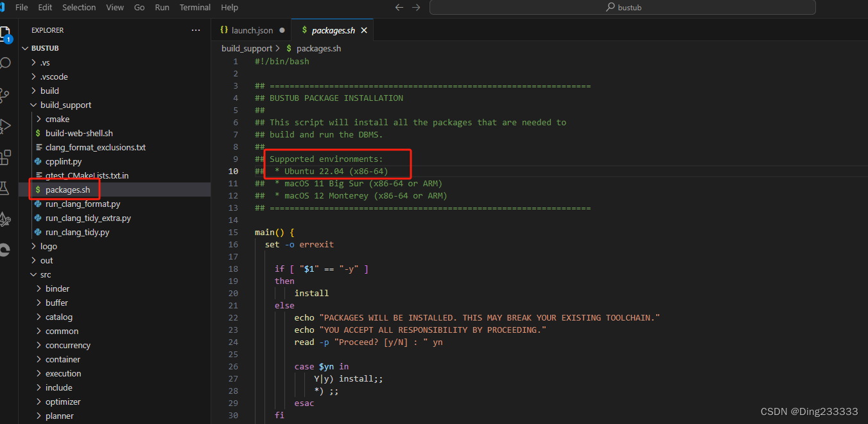Viewport: 868px width, 424px height.
Task: Expand the buffer folder
Action: pos(56,303)
